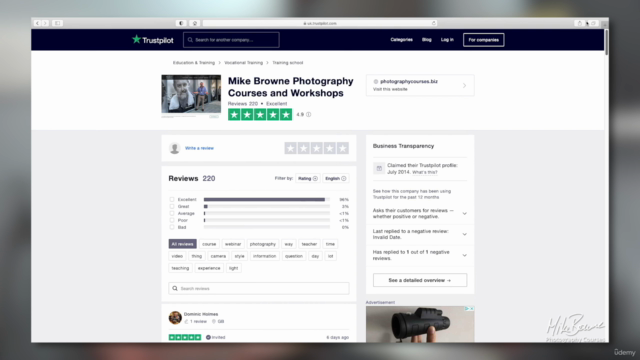Focus the Search for another company field
Viewport: 640px width, 360px height.
[x=231, y=40]
